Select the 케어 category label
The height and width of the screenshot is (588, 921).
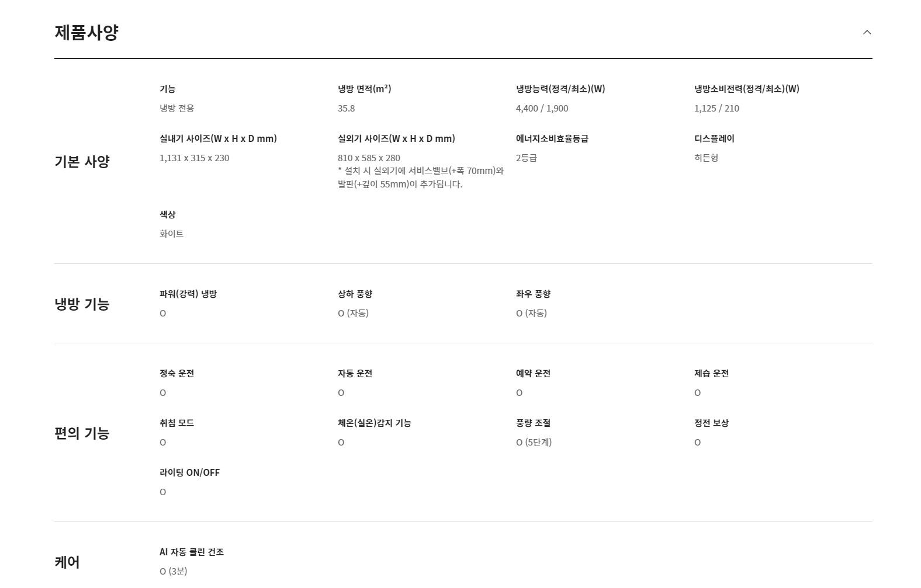point(67,562)
